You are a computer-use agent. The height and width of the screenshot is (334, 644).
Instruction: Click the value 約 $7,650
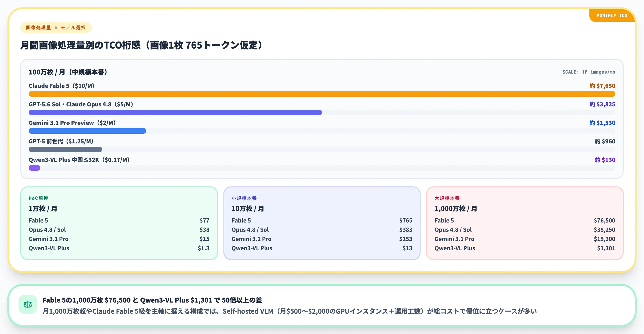click(602, 86)
